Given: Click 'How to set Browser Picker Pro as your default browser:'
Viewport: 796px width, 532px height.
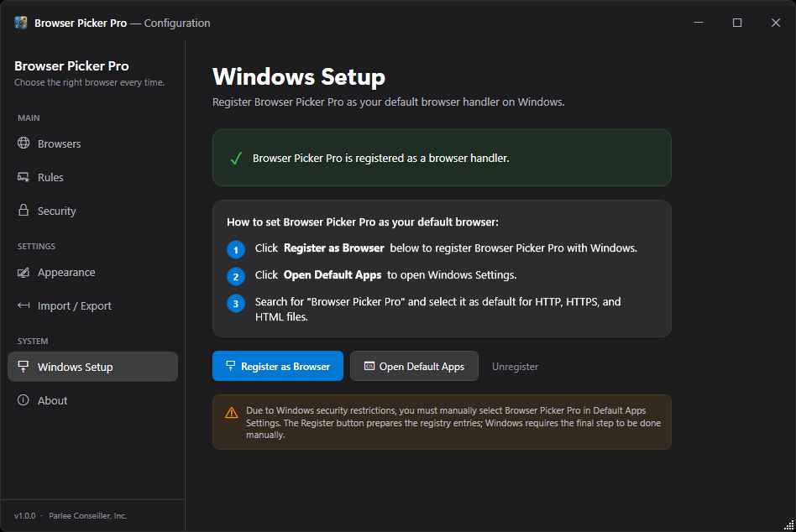Looking at the screenshot, I should coord(363,222).
